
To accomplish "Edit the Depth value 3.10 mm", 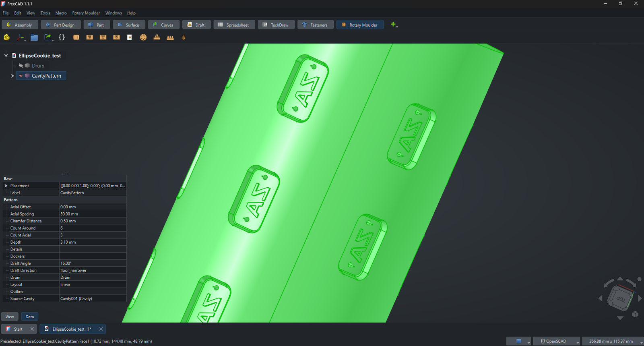I will click(93, 242).
